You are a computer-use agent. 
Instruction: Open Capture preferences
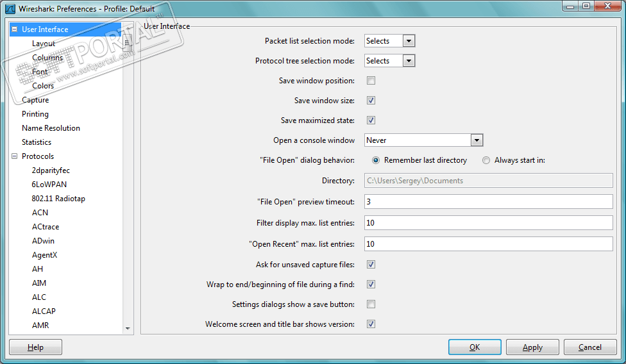pyautogui.click(x=35, y=100)
